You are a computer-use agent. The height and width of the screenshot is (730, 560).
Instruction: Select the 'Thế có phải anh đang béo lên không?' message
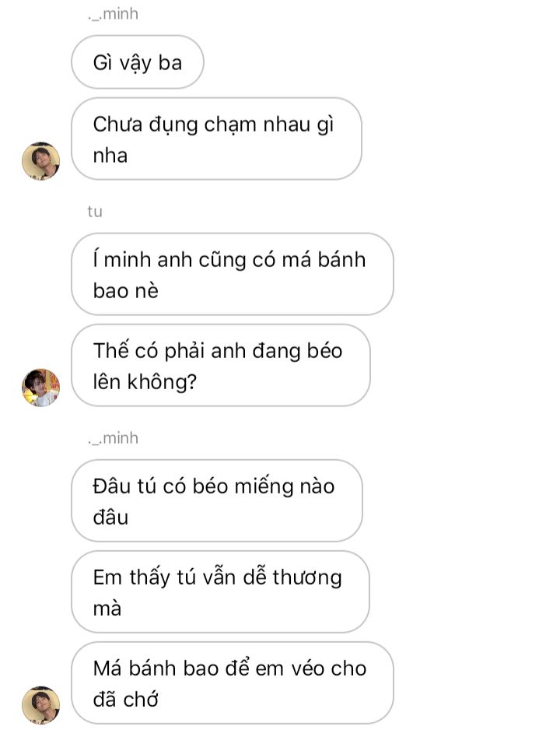point(220,366)
